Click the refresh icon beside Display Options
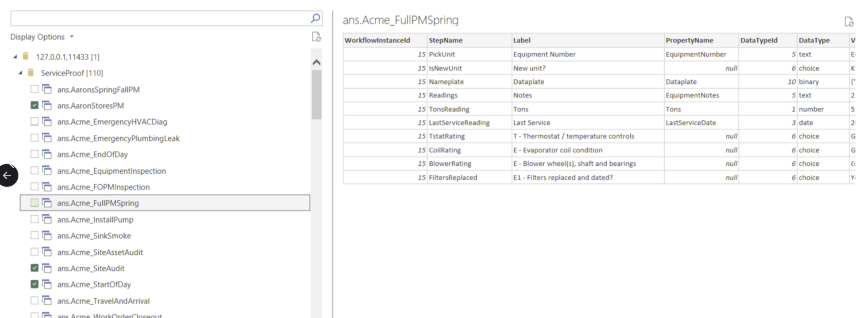868x318 pixels. (x=316, y=37)
